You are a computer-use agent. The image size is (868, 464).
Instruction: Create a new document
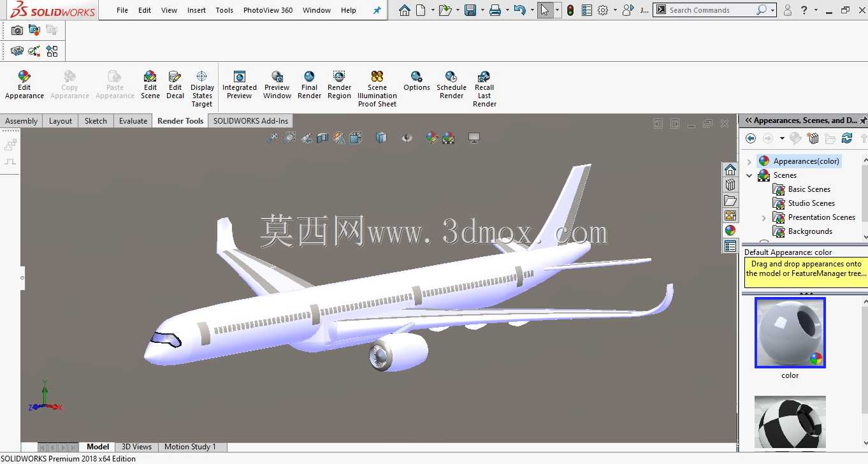tap(421, 10)
